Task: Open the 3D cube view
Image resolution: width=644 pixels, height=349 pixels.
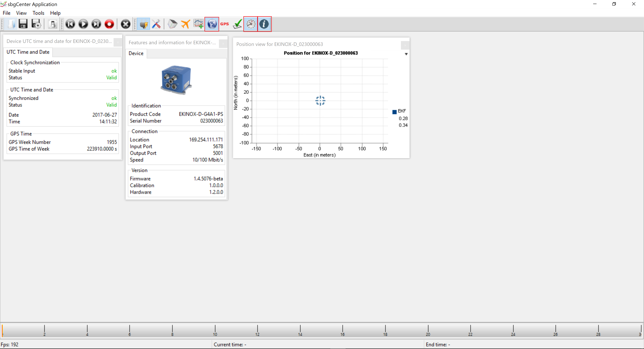Action: (x=172, y=24)
